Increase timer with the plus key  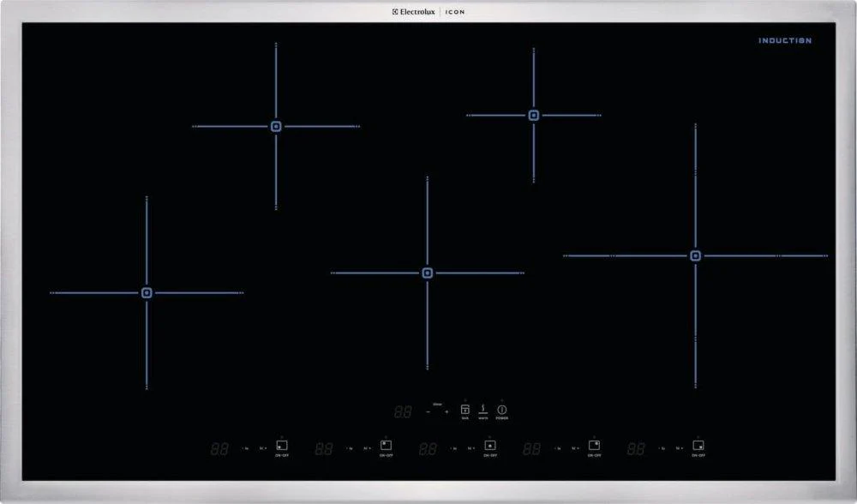(x=446, y=411)
